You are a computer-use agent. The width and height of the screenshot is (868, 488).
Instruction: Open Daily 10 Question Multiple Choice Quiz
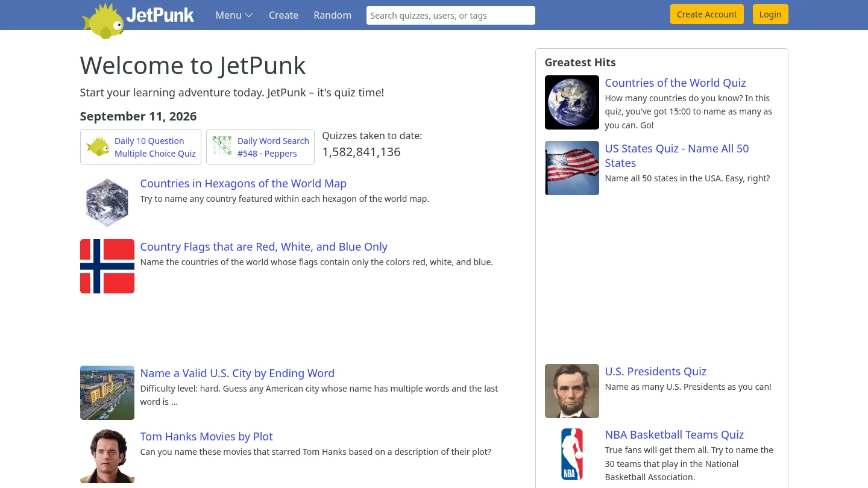tap(155, 147)
